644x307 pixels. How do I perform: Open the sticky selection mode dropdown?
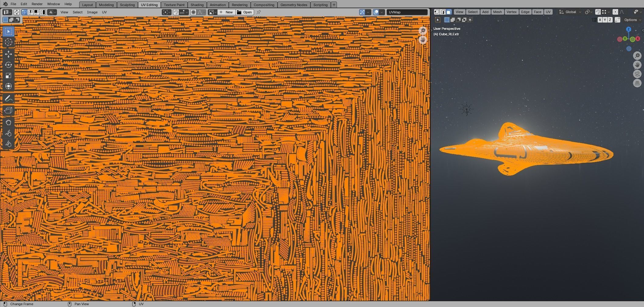point(52,12)
